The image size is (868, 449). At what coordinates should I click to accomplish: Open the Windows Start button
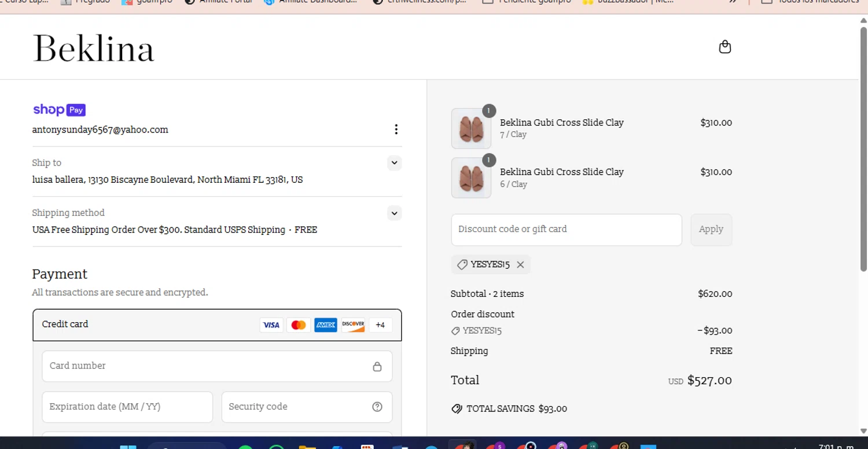(128, 446)
